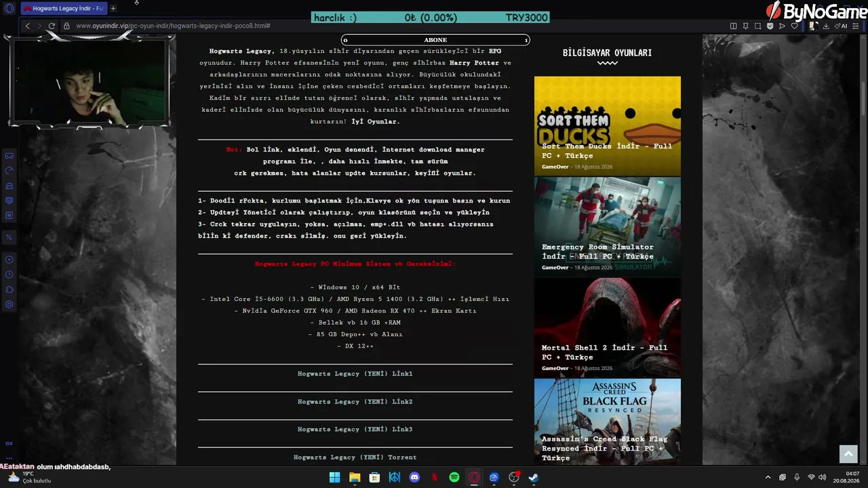
Task: Launch Netflix from the taskbar
Action: pyautogui.click(x=435, y=477)
